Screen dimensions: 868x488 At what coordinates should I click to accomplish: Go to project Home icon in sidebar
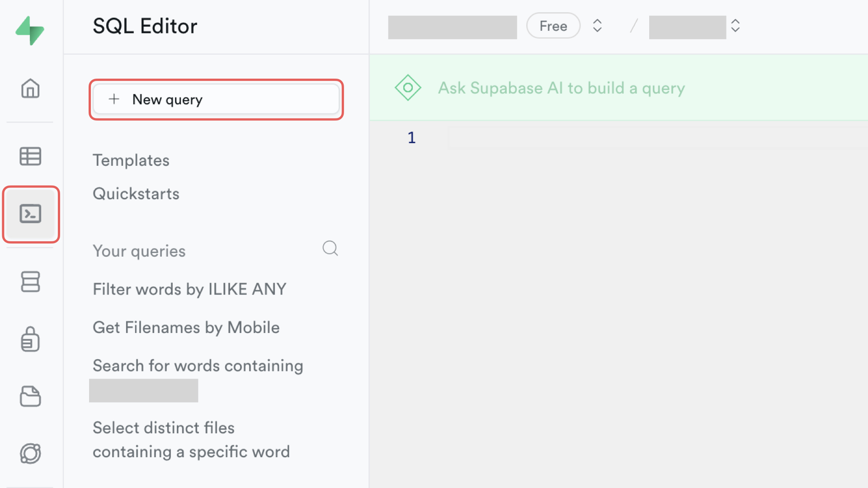pos(30,88)
